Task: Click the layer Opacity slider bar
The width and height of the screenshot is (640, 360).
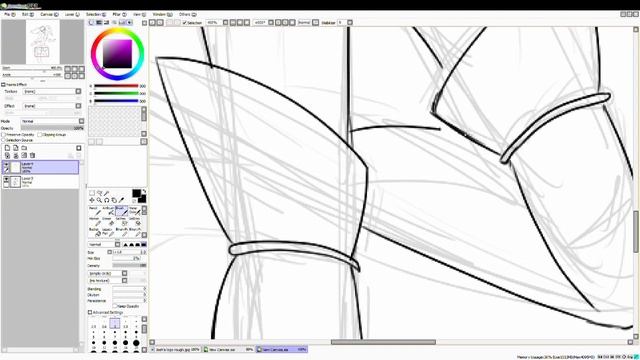Action: tap(52, 128)
